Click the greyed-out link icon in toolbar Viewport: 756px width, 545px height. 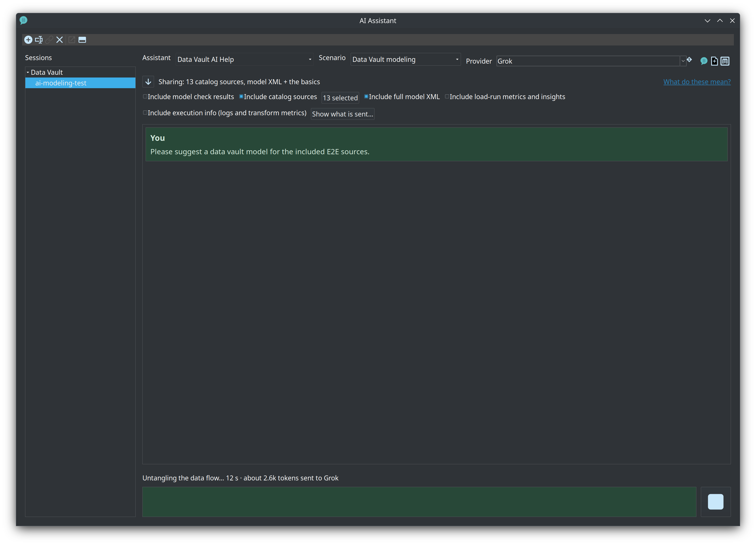[x=49, y=40]
